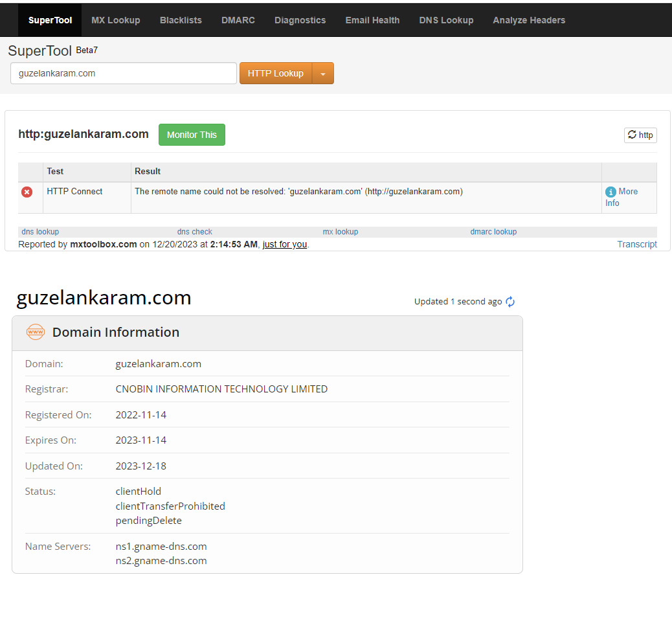Click the Monitor This button
The width and height of the screenshot is (672, 623).
pyautogui.click(x=192, y=135)
